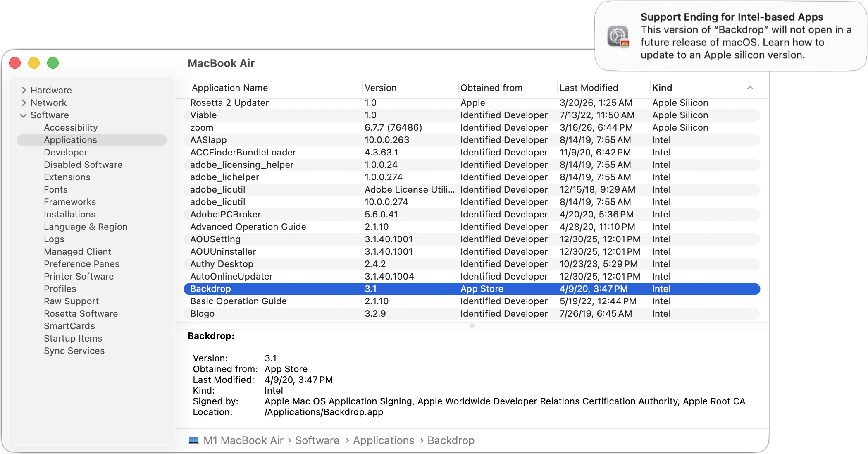Click Applications in the breadcrumb path
Screen dimensions: 868x454
click(x=384, y=440)
